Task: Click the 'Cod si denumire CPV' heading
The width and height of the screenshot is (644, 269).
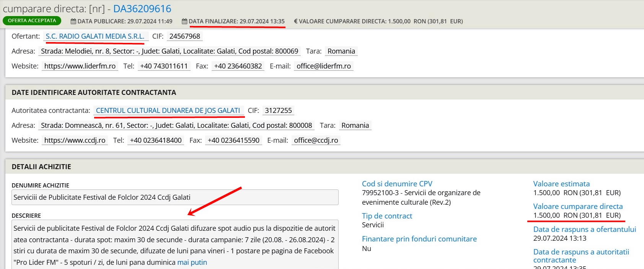Action: 397,184
